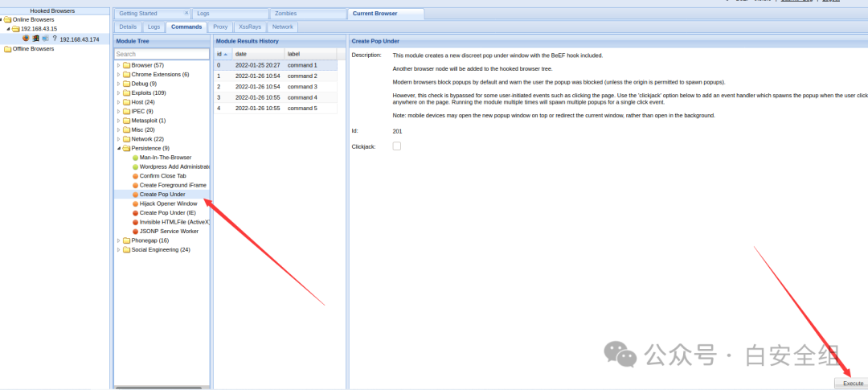The width and height of the screenshot is (868, 390).
Task: Expand the Debug (9) module folder
Action: click(118, 84)
